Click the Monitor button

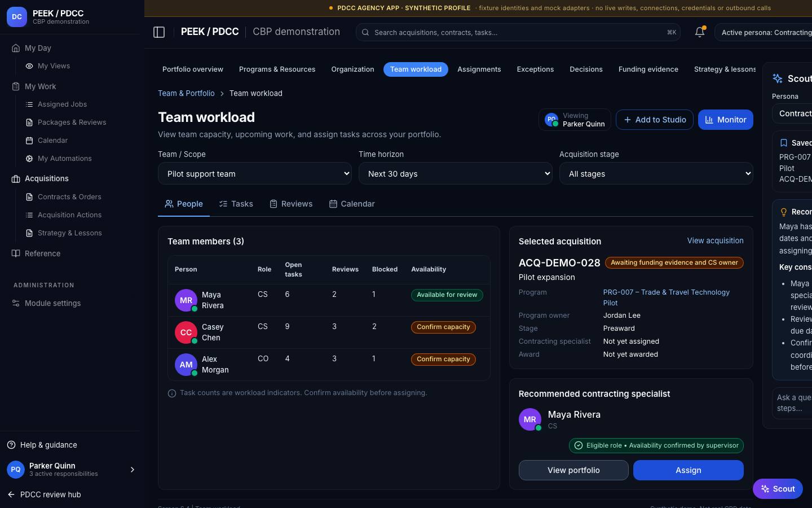(x=726, y=120)
